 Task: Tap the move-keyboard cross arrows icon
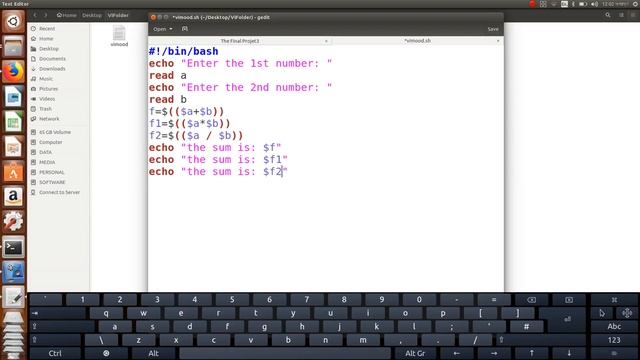click(x=627, y=313)
